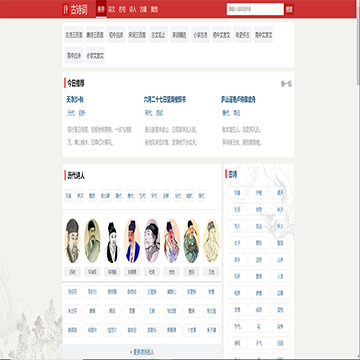Open the poem 六月二十七日望湖楼醉书
The width and height of the screenshot is (360, 360).
165,100
